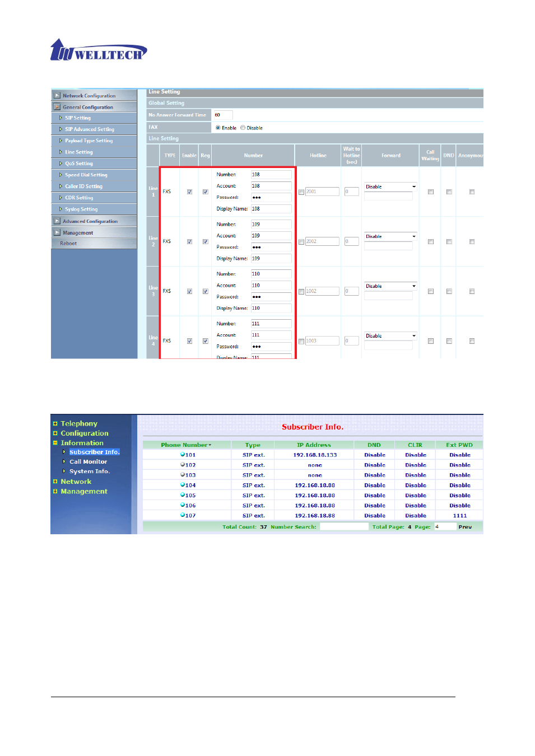Viewport: 535px width, 756px height.
Task: Expand the Telephony plus icon
Action: [55, 424]
